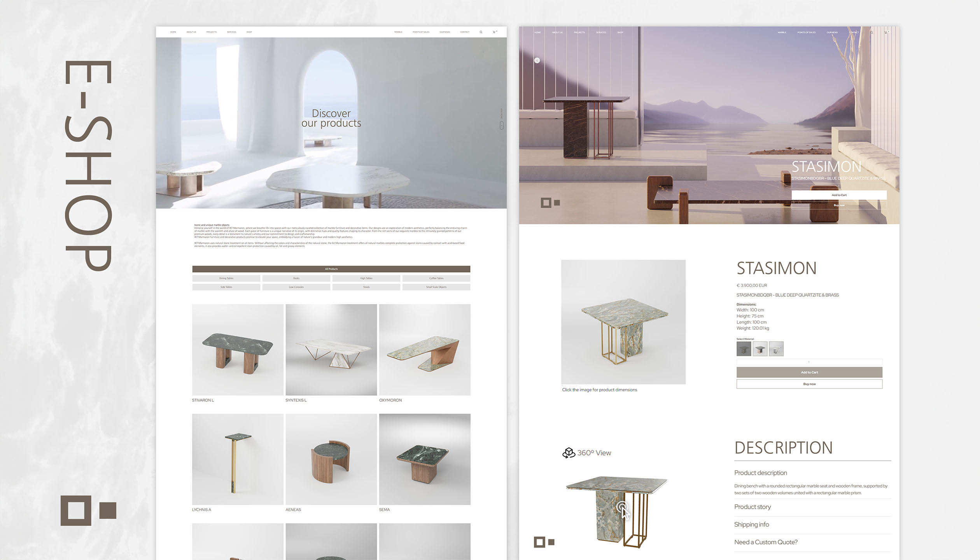Open MARBLE on the Stasimon product page
The width and height of the screenshot is (980, 560).
coord(782,32)
